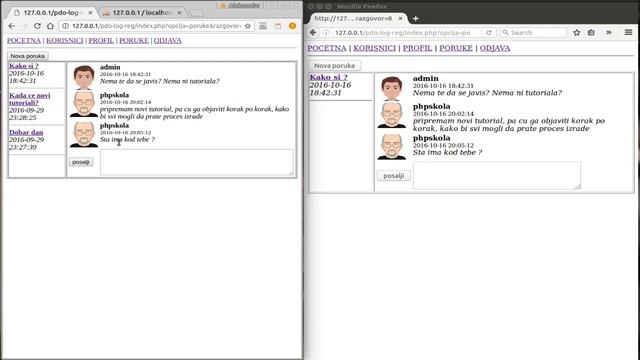The height and width of the screenshot is (360, 640).
Task: Click ODJAVA link in Firefox window
Action: [495, 48]
